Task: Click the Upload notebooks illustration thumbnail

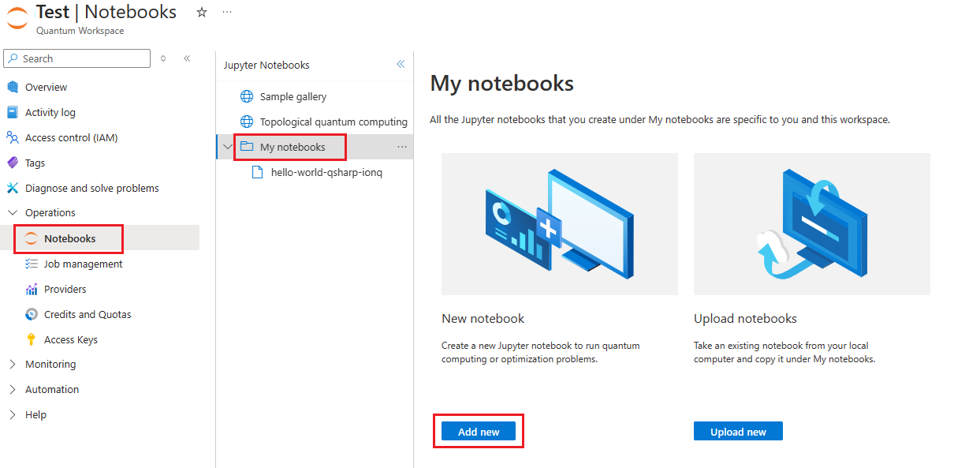Action: [x=812, y=224]
